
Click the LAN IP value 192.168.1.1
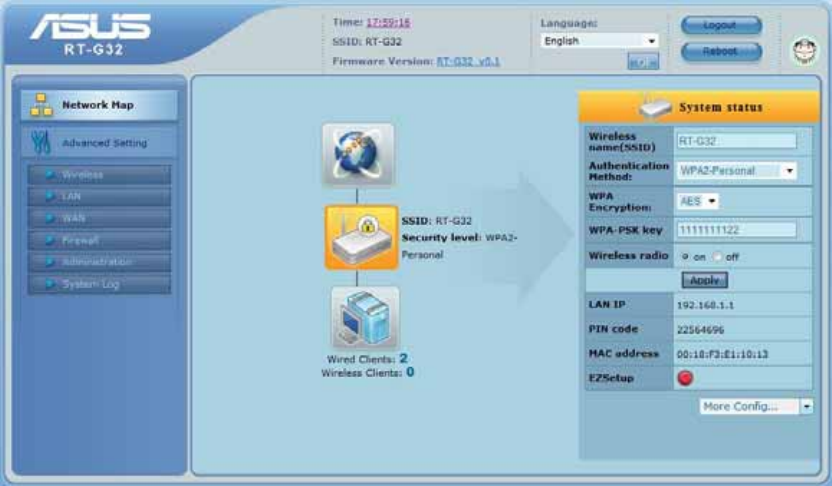click(x=706, y=305)
